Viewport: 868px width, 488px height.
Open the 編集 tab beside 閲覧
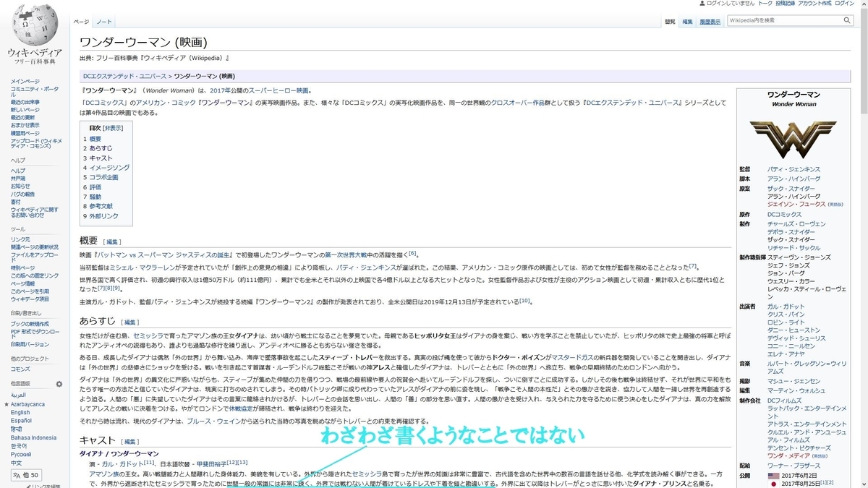(687, 22)
